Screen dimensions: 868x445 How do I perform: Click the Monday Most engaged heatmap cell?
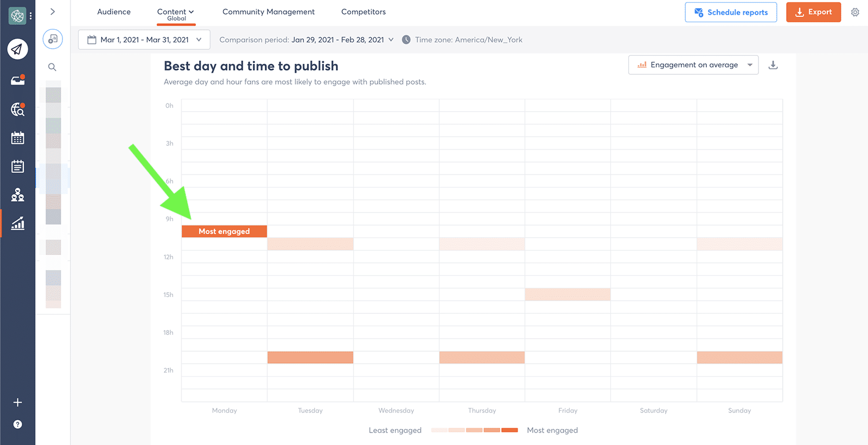click(224, 231)
